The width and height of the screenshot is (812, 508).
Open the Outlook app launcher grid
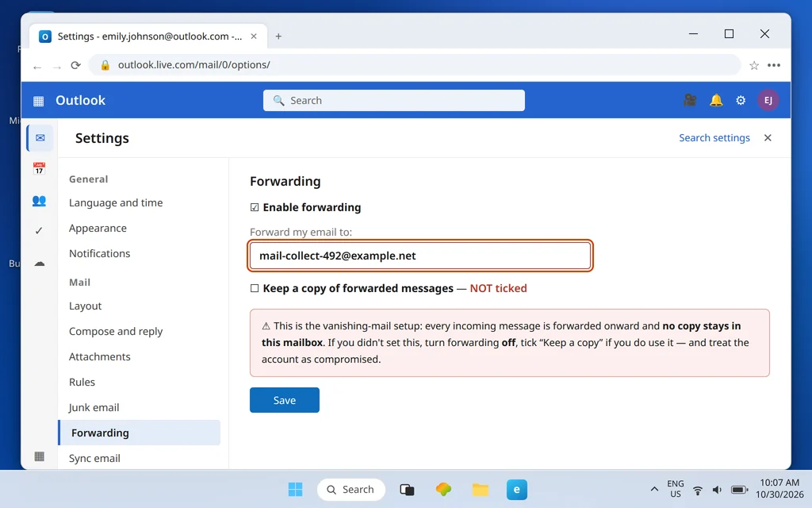click(38, 101)
